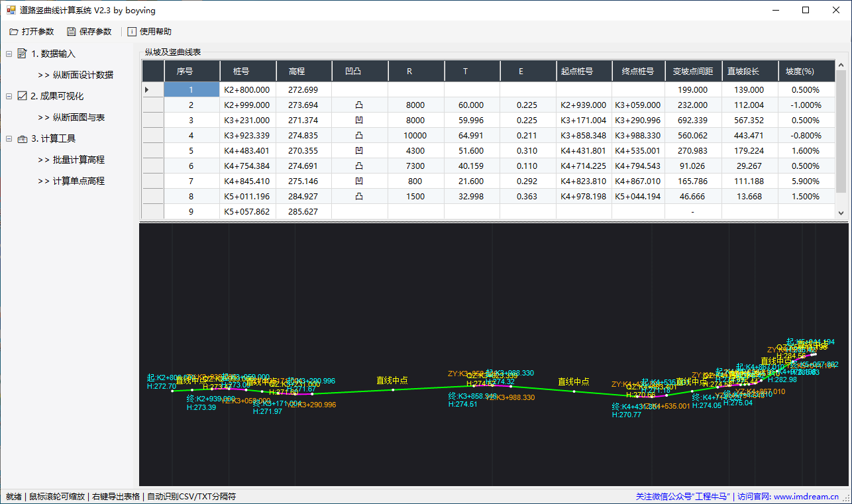Open 批量计算高程 tool
Image resolution: width=852 pixels, height=504 pixels.
coord(79,160)
